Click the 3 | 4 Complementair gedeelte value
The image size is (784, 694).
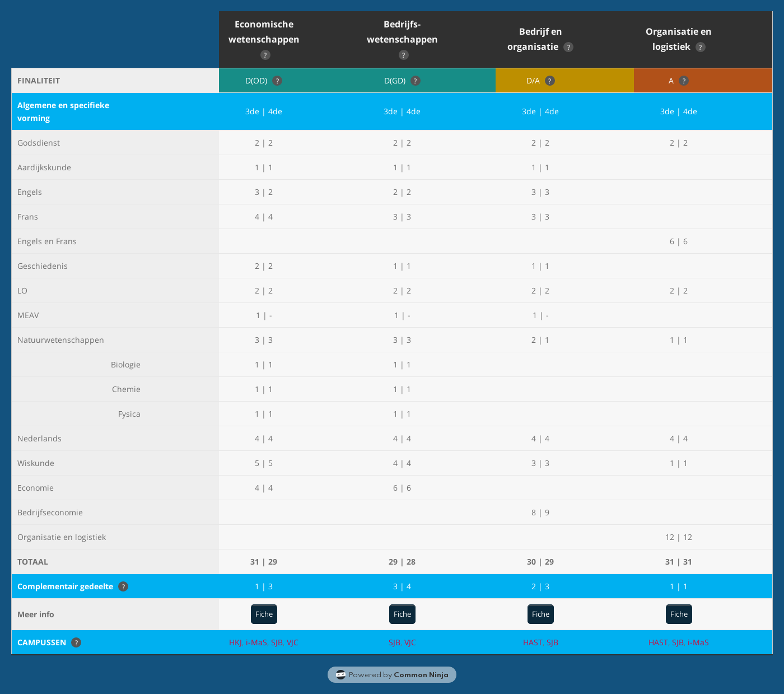402,586
